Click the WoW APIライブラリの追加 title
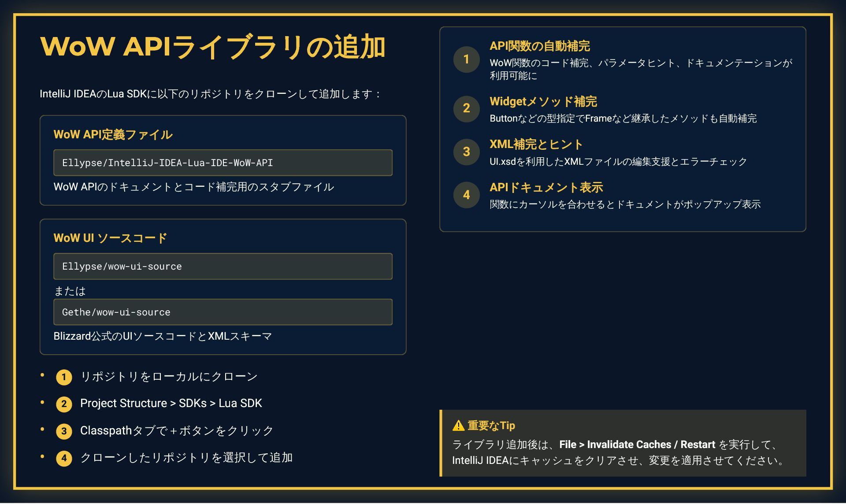This screenshot has width=846, height=504. point(213,47)
